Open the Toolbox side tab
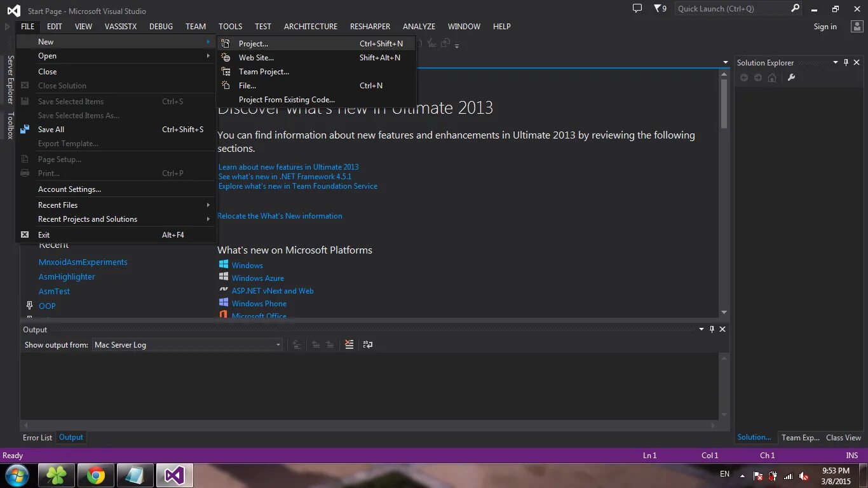Viewport: 868px width, 488px height. tap(10, 126)
